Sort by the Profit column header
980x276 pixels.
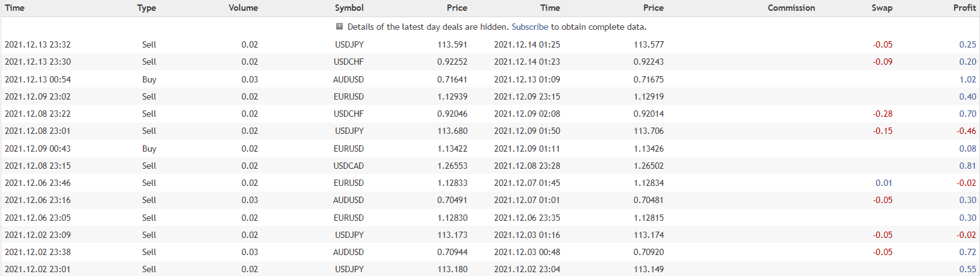964,8
